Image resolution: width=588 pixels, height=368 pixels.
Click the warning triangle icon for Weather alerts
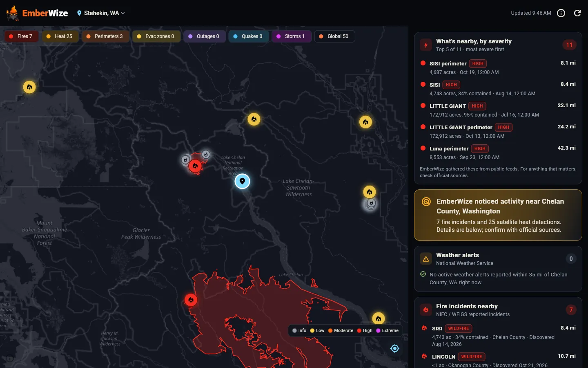point(426,259)
